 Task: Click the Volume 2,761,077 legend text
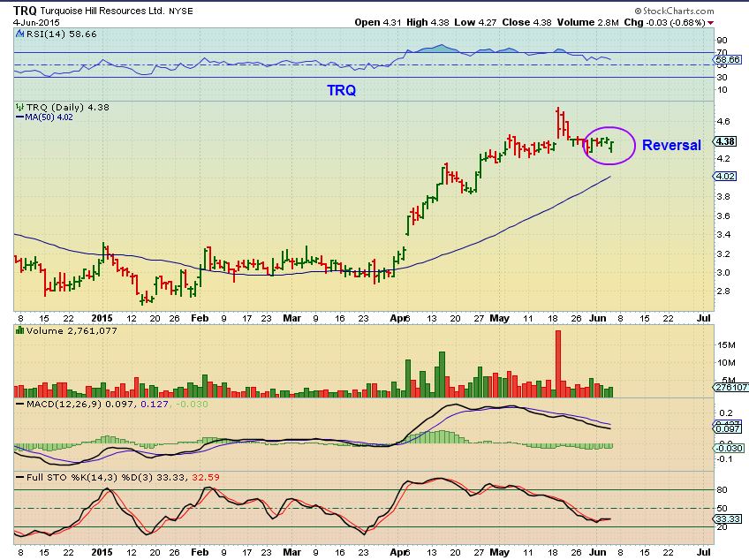coord(72,330)
